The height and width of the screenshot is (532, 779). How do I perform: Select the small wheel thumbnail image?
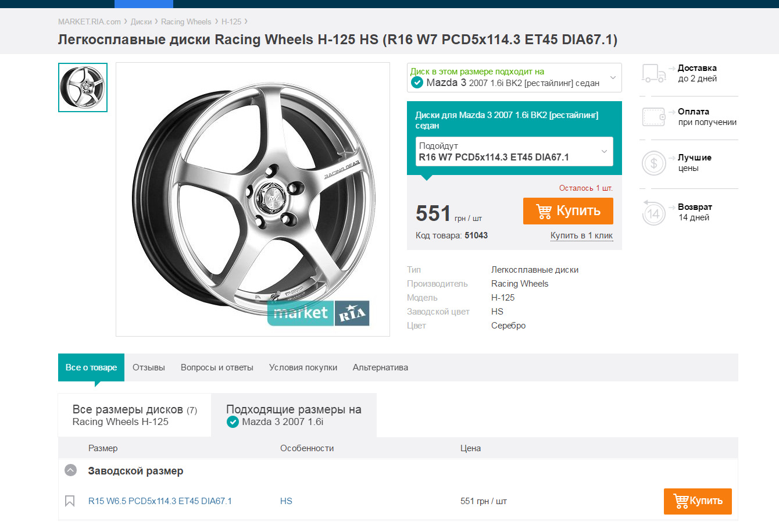pyautogui.click(x=83, y=87)
